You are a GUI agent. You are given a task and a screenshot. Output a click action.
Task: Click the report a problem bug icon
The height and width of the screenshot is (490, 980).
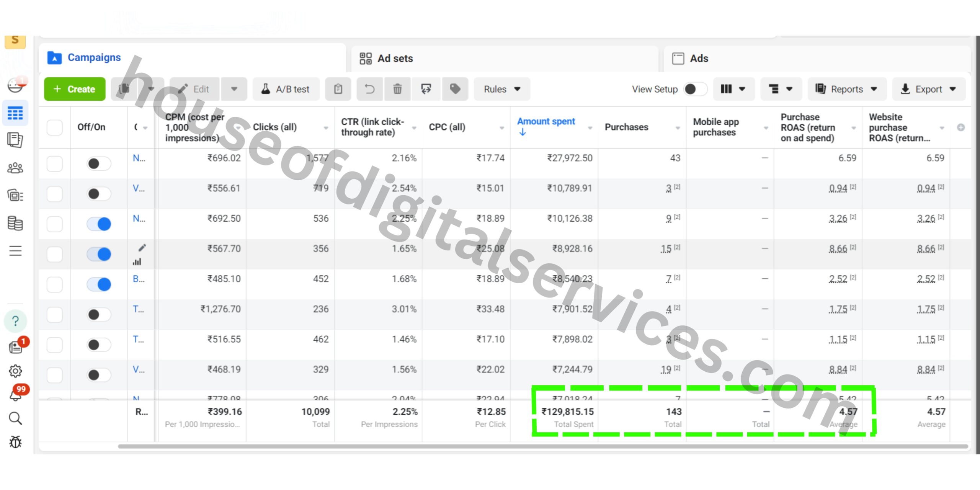pos(15,442)
